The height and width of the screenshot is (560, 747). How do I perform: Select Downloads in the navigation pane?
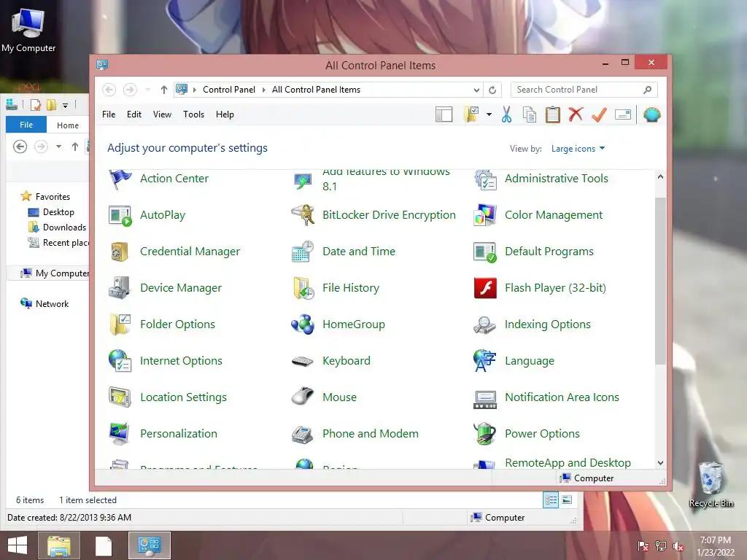click(x=64, y=227)
